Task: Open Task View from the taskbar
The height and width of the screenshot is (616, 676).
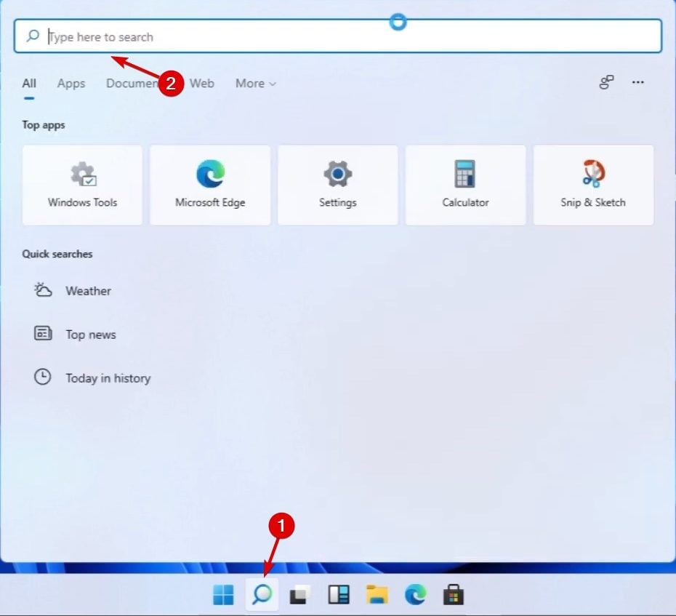Action: [x=299, y=594]
